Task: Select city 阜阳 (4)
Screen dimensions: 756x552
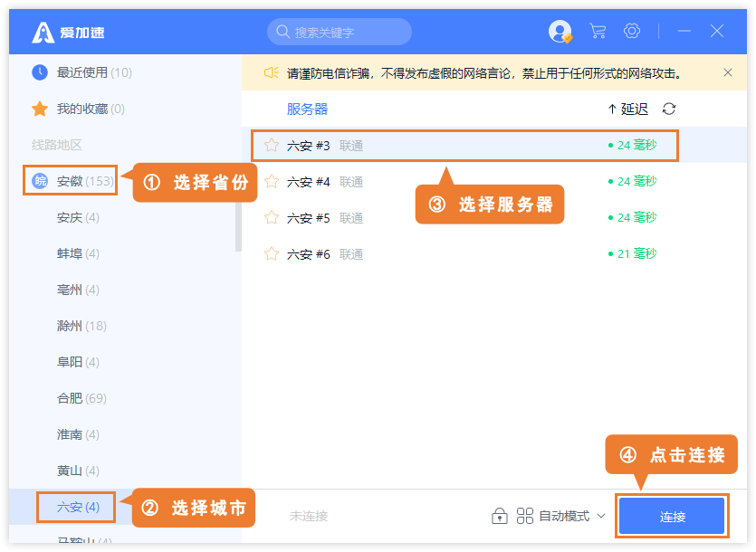Action: click(x=78, y=362)
